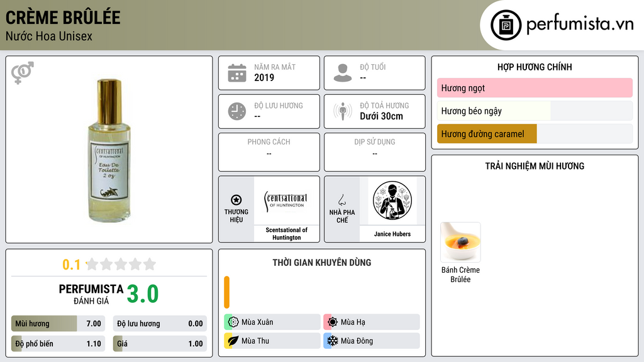This screenshot has height=362, width=644.
Task: Click the leaf icon for Mùa Thu
Action: coord(233,341)
